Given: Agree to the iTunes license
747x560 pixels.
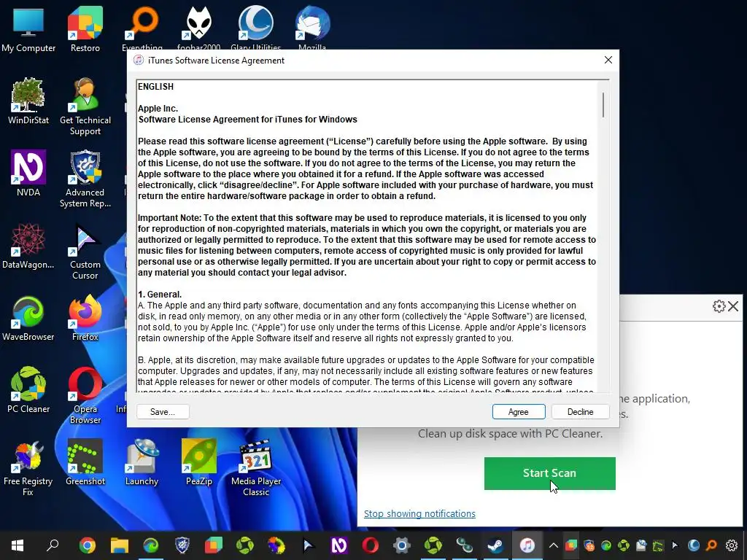Looking at the screenshot, I should pos(519,412).
